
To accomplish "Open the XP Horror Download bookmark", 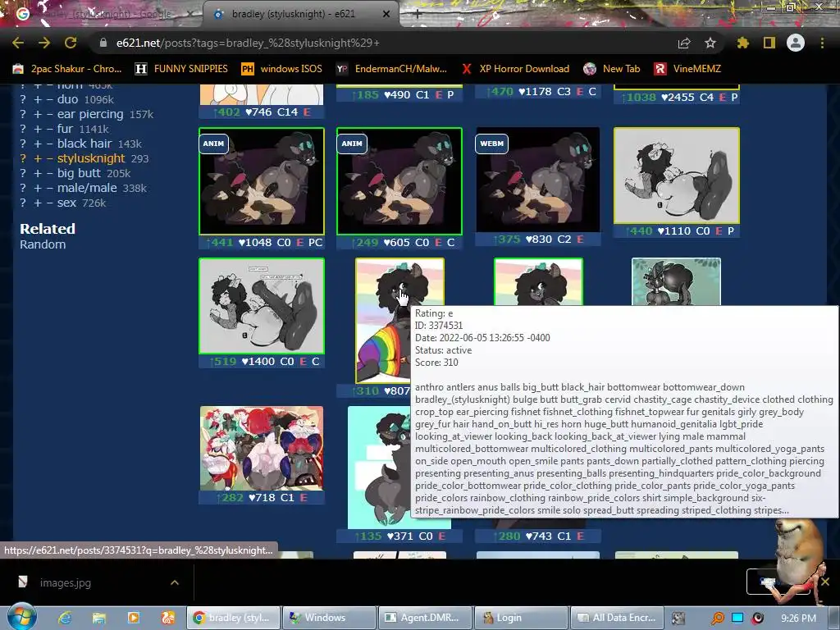I will click(515, 69).
